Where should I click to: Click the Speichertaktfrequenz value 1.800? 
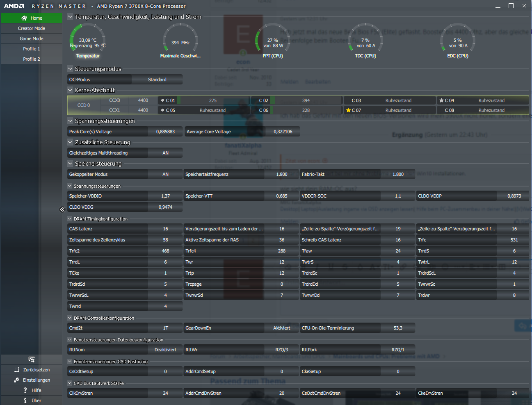[x=282, y=174]
